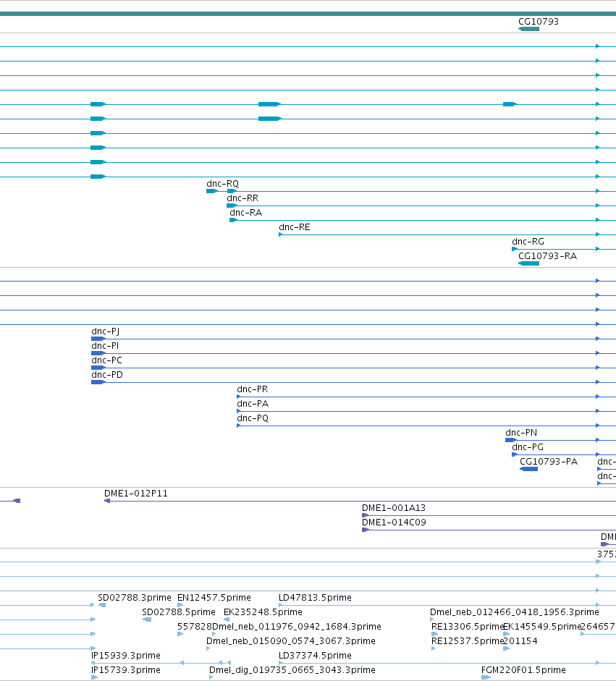Select the dnc-RE transcript label

294,227
